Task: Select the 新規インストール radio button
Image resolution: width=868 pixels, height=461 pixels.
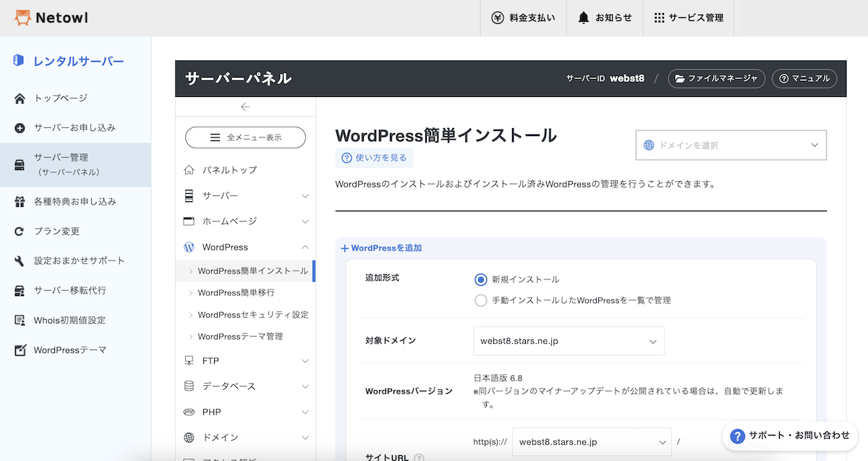Action: pos(481,280)
